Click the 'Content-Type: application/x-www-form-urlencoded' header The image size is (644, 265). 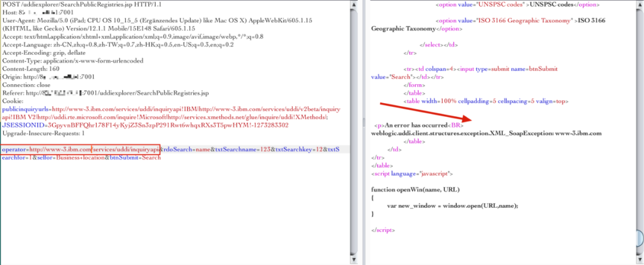[x=73, y=61]
